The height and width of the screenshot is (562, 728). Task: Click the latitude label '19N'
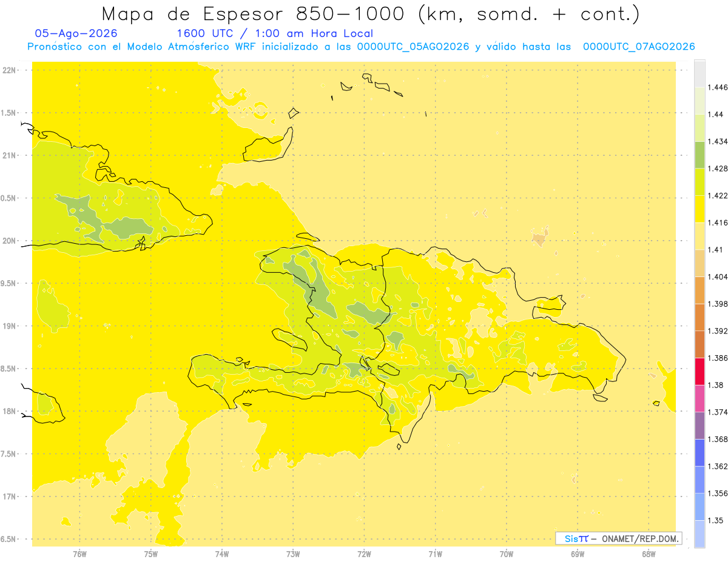9,326
